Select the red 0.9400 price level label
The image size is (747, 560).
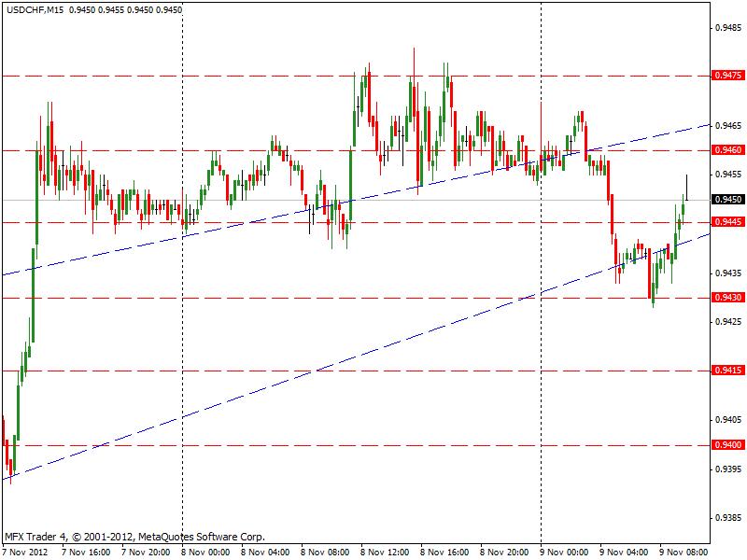(x=727, y=445)
